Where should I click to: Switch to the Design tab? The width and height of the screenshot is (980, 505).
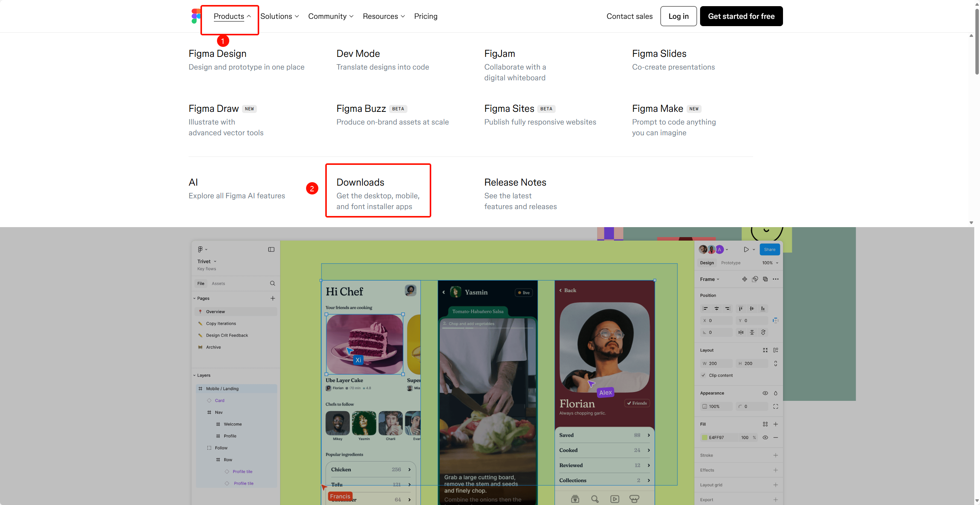pos(707,263)
